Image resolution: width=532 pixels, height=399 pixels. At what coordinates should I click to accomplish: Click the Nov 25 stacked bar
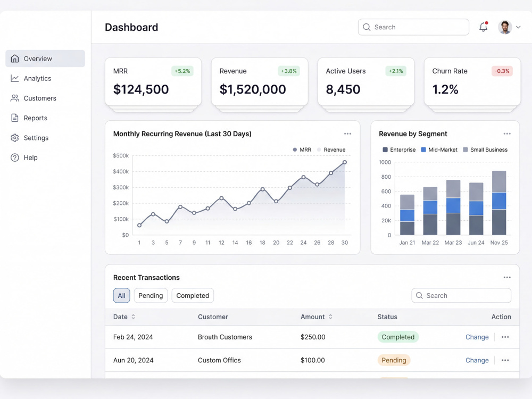click(x=499, y=203)
